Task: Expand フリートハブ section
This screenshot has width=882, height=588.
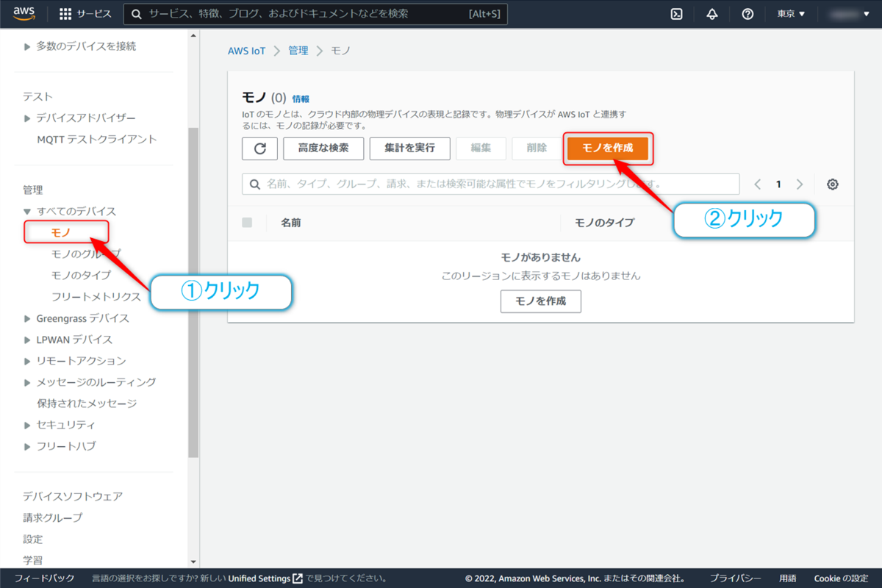Action: 28,447
